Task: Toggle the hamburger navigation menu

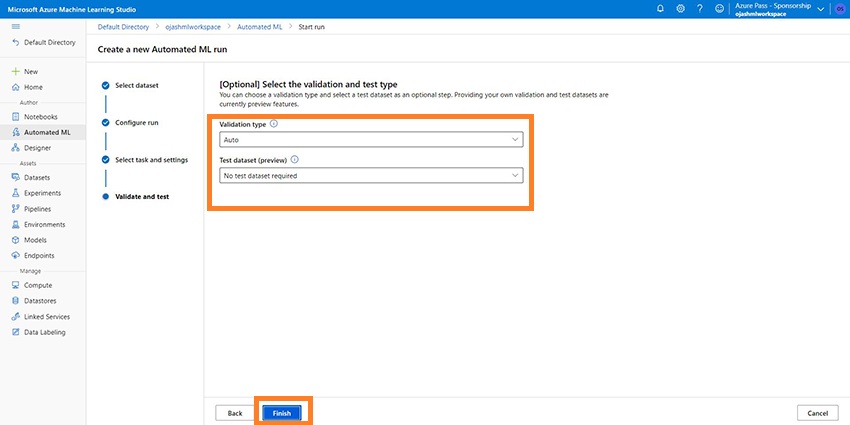Action: [x=15, y=27]
